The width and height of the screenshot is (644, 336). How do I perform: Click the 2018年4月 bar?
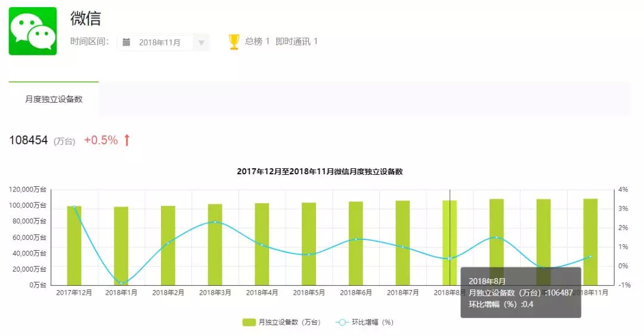tap(262, 244)
